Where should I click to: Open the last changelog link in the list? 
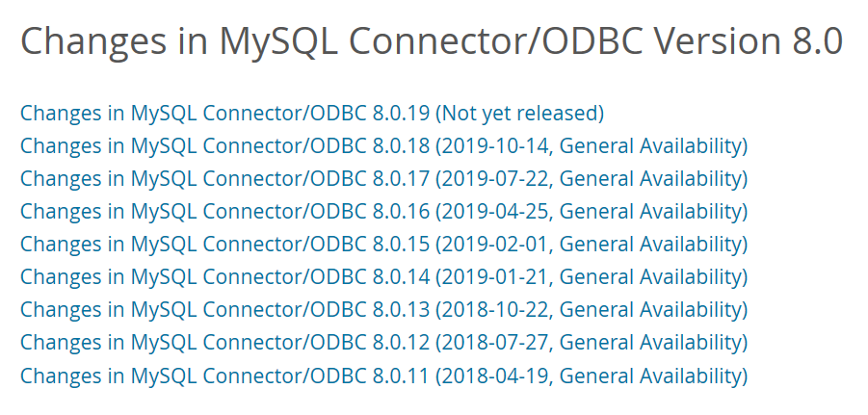[383, 376]
